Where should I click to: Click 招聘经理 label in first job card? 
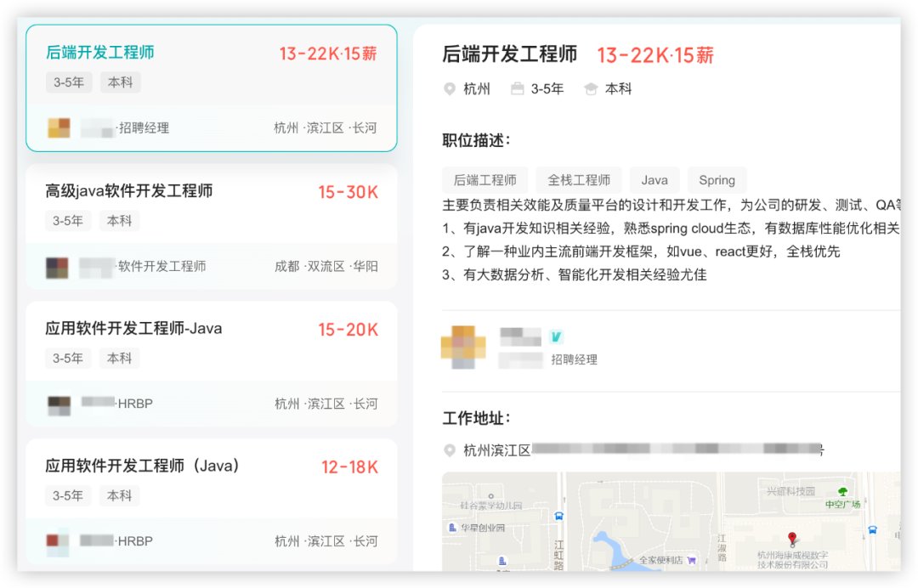pos(144,128)
